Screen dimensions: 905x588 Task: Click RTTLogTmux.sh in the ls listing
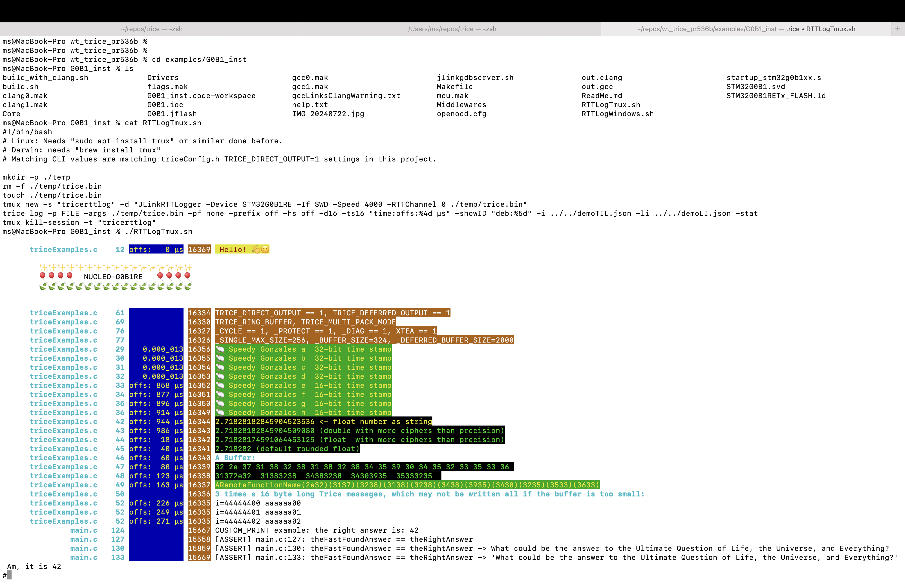[611, 105]
